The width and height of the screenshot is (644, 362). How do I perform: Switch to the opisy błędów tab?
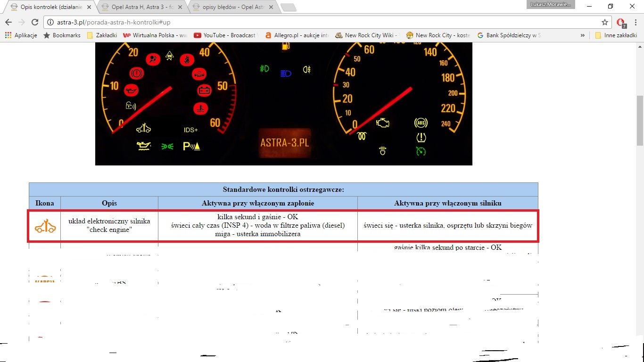coord(232,8)
